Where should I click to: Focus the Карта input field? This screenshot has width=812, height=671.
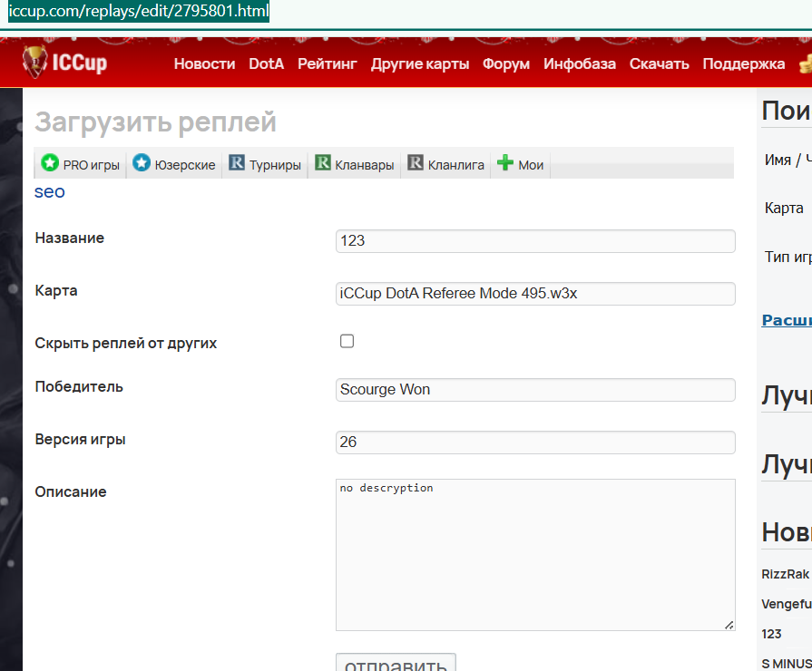[x=535, y=294]
